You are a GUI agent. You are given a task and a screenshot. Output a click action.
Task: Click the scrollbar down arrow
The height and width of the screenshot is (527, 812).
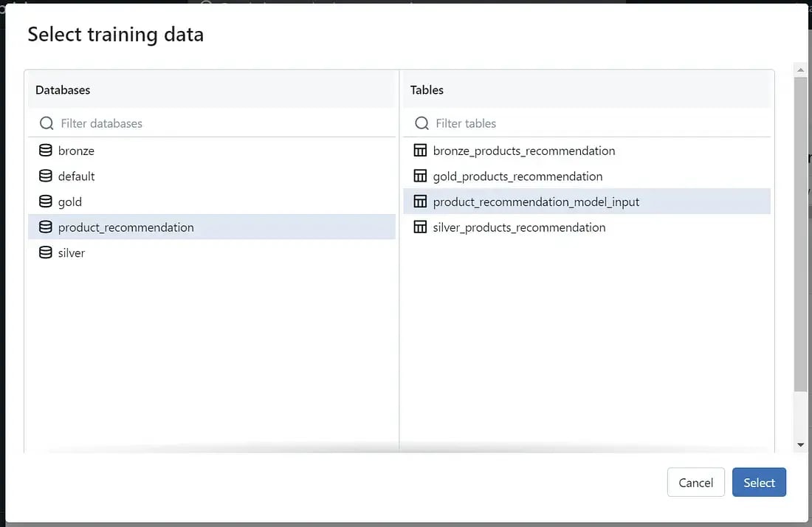[800, 445]
